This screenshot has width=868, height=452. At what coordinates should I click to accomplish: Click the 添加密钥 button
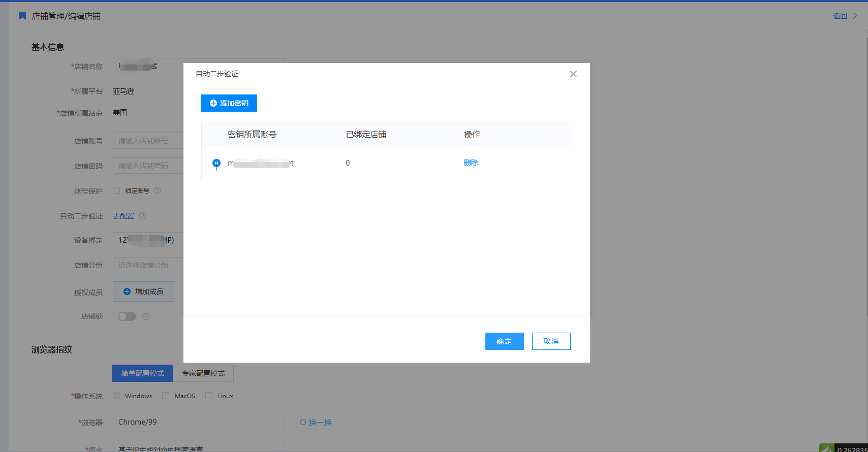[x=229, y=103]
